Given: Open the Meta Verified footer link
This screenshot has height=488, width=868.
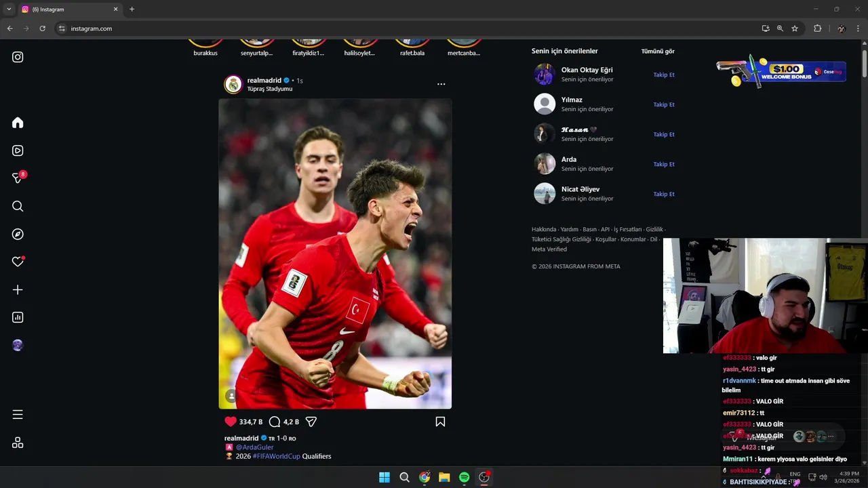Looking at the screenshot, I should (549, 249).
